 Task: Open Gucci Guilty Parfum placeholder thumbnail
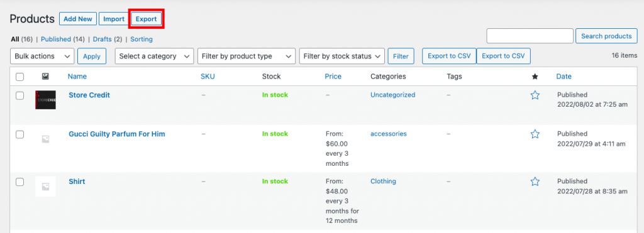pos(45,139)
